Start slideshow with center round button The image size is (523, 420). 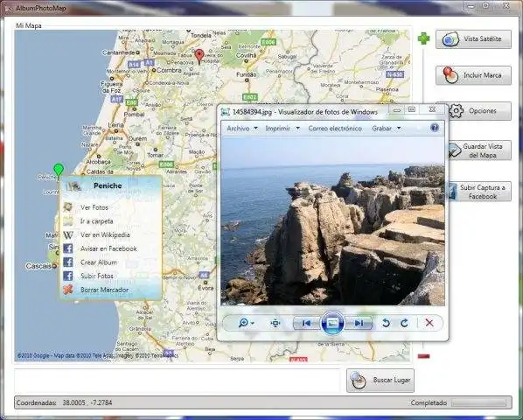pyautogui.click(x=332, y=323)
